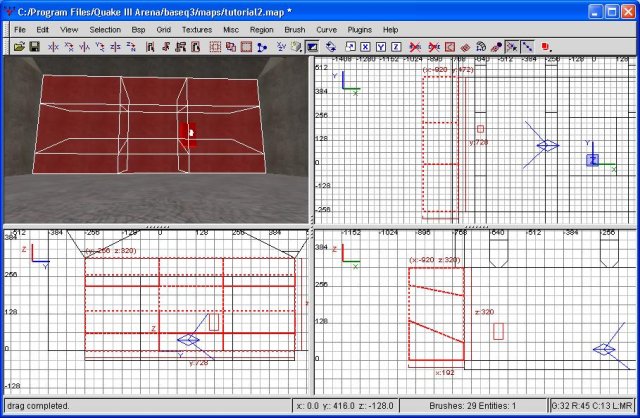
Task: Rotate selection around the Z axis
Action: [131, 47]
